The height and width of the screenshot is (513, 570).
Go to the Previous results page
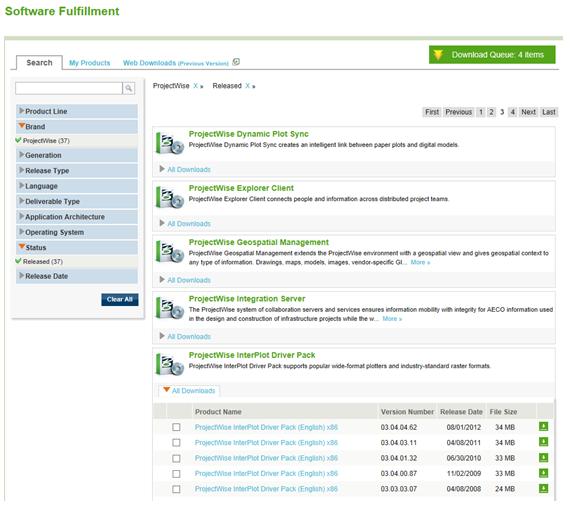tap(458, 112)
